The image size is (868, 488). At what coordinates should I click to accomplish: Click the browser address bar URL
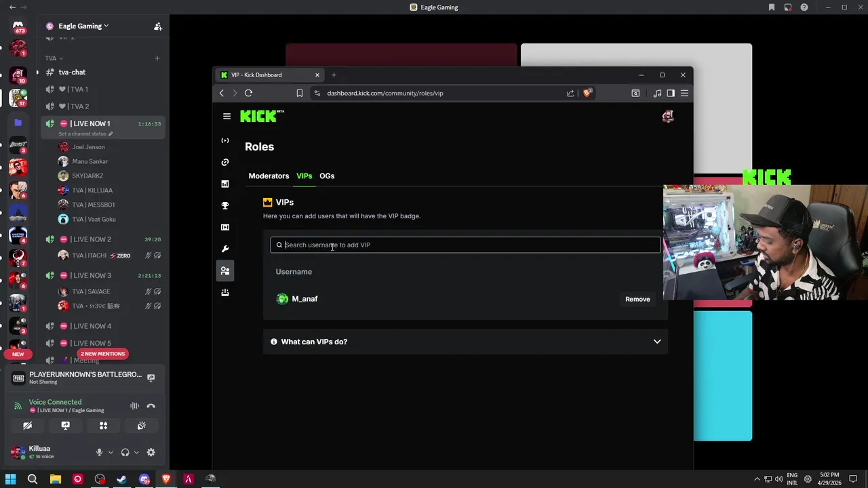pos(385,93)
